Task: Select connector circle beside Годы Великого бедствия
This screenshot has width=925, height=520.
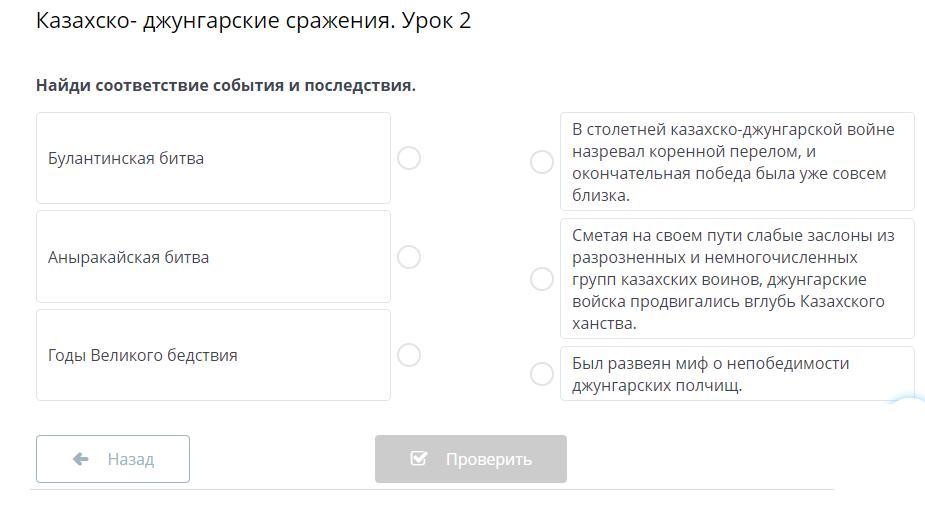Action: point(409,355)
